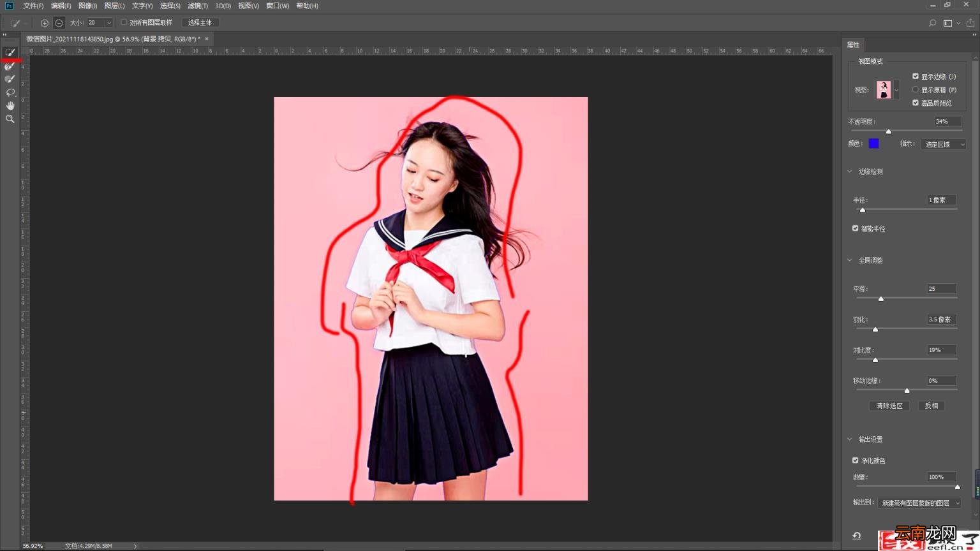
Task: Open the workspace layout switcher icon
Action: (948, 23)
